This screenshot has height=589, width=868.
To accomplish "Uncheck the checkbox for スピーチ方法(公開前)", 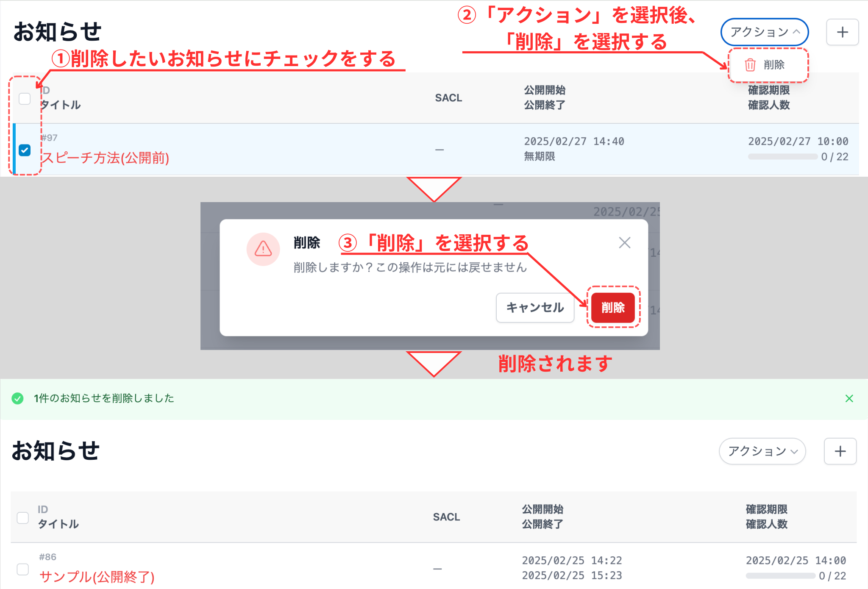I will coord(25,149).
